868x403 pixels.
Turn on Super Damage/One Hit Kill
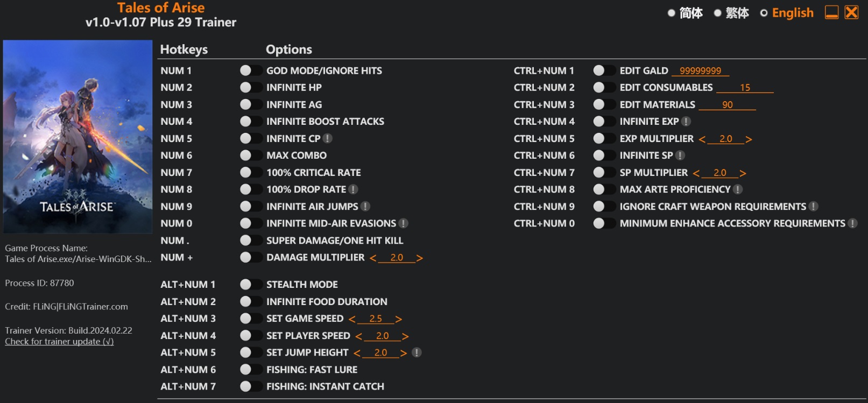click(x=250, y=241)
